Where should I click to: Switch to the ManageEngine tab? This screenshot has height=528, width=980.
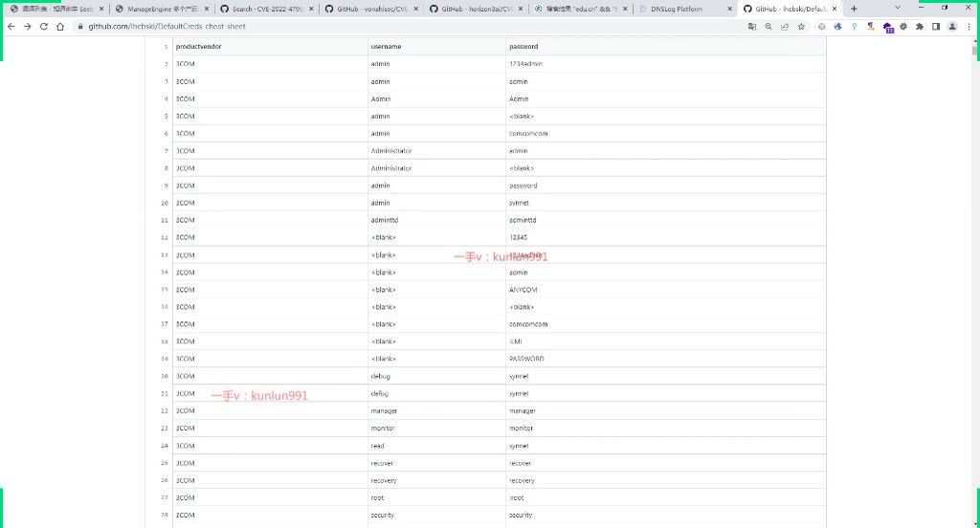coord(163,9)
